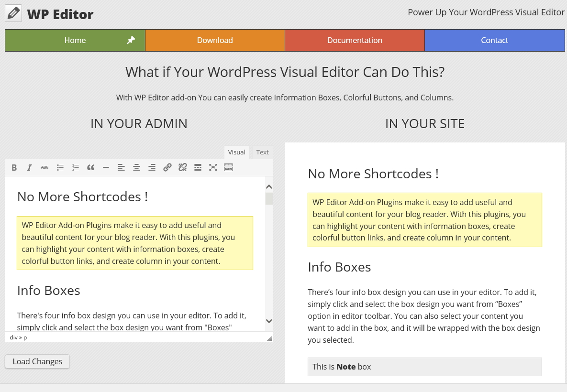Switch to the Text editor tab

[x=263, y=152]
